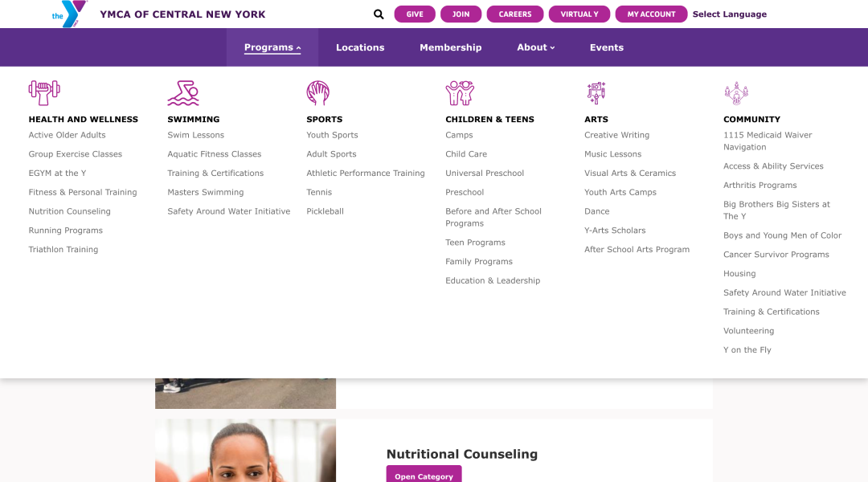Go to the Locations menu item

point(360,47)
